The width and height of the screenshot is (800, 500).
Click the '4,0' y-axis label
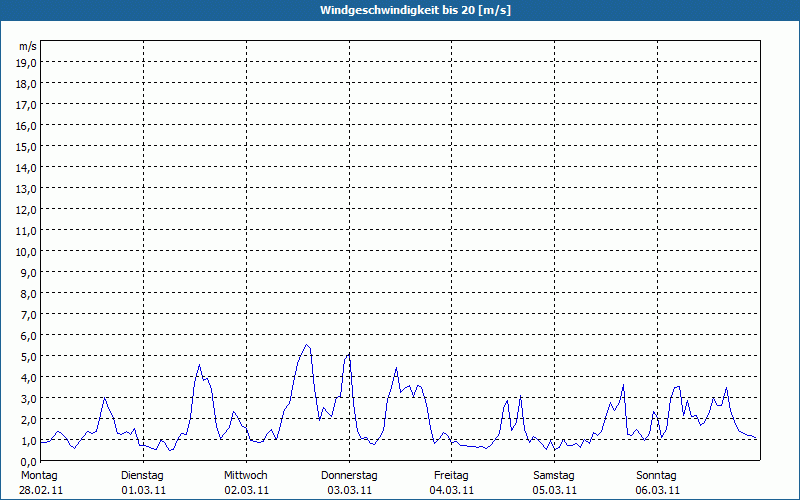tap(29, 379)
